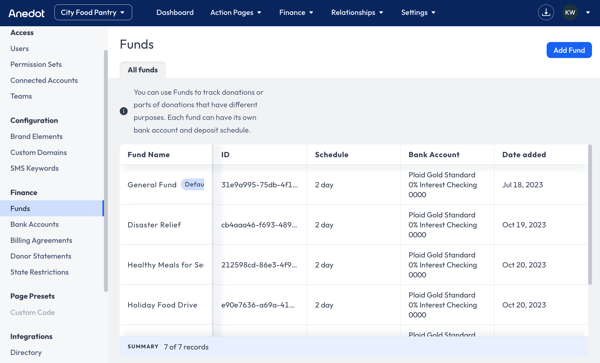Open the General Fund row

[354, 185]
